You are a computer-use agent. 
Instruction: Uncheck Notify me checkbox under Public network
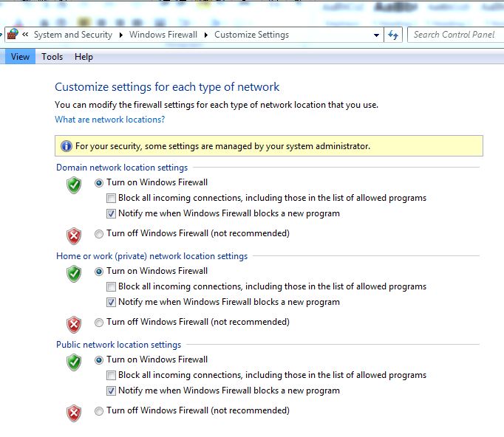(x=111, y=390)
